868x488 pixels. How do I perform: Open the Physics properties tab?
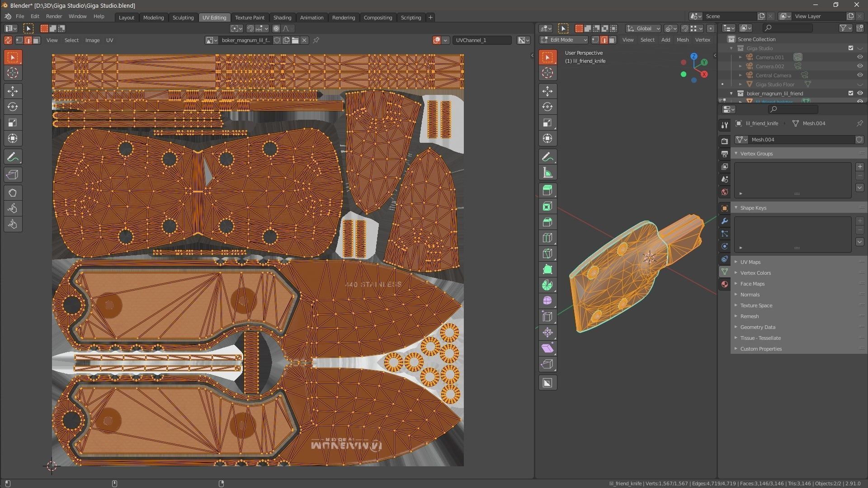coord(725,247)
